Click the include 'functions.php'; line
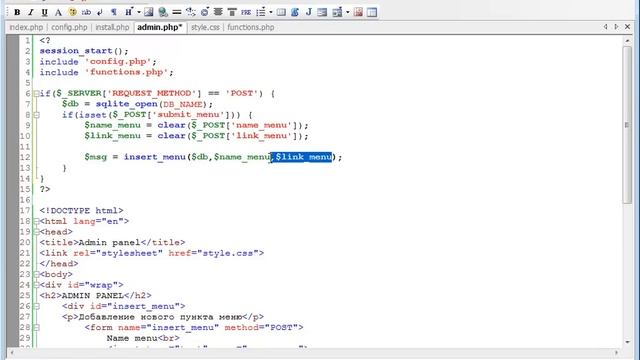Screen dimensions: 640x360 tap(107, 72)
